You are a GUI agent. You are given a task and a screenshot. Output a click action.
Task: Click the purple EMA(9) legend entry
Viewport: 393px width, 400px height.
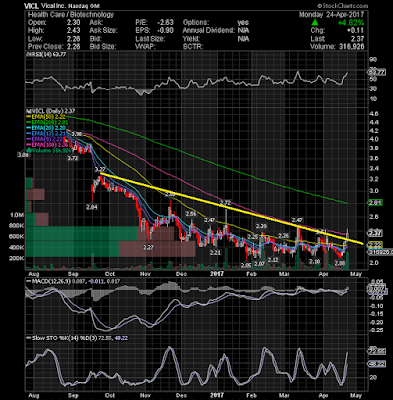(x=46, y=139)
